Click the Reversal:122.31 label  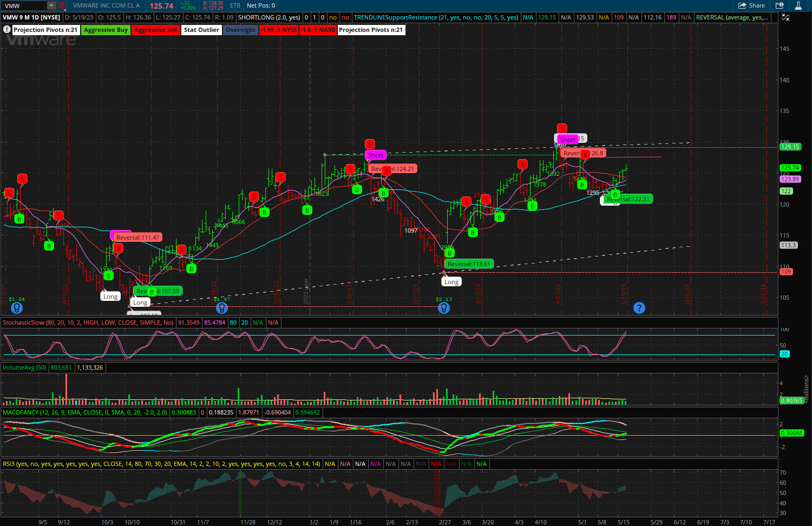pyautogui.click(x=628, y=199)
